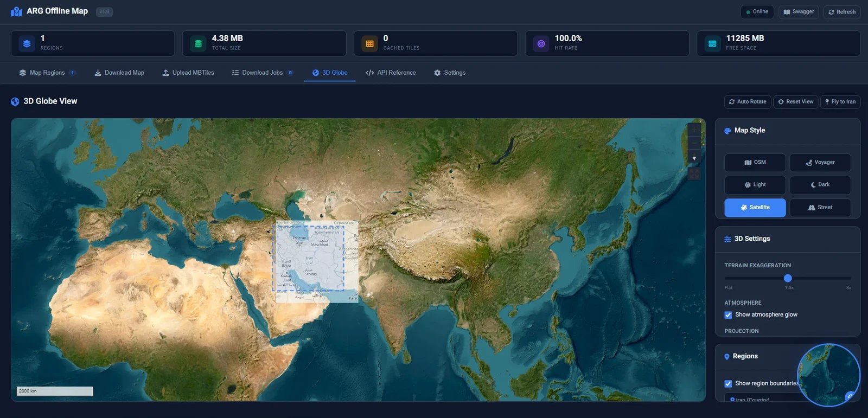Click the database icon beside Total Size
This screenshot has width=868, height=418.
(x=198, y=43)
